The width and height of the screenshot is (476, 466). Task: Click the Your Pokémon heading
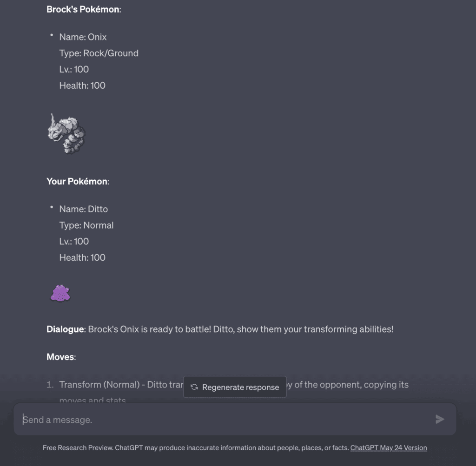point(77,181)
